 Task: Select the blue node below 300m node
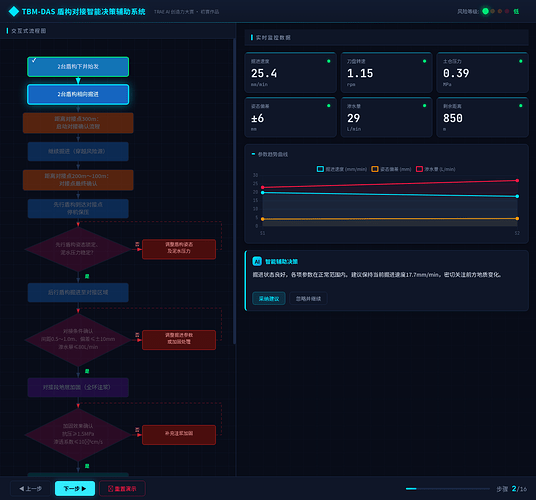point(78,151)
